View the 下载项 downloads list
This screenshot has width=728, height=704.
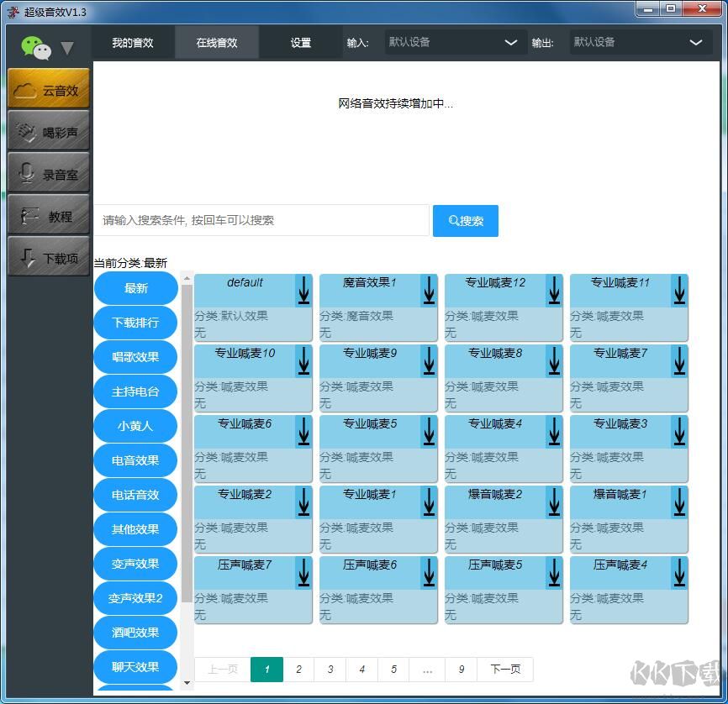coord(48,255)
